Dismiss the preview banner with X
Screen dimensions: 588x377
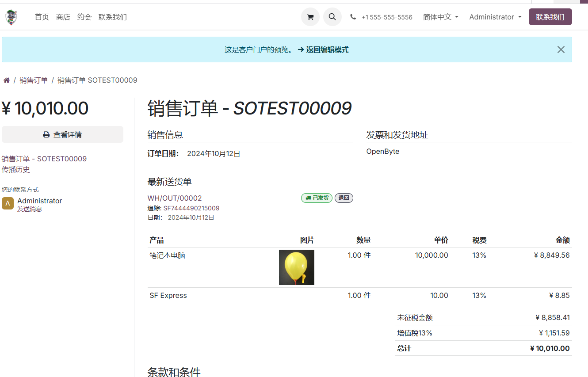pyautogui.click(x=561, y=50)
